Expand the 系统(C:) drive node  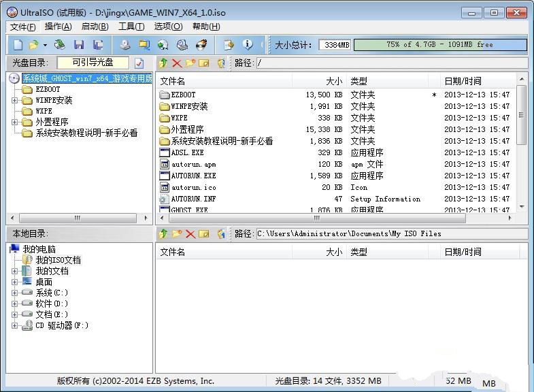(15, 293)
